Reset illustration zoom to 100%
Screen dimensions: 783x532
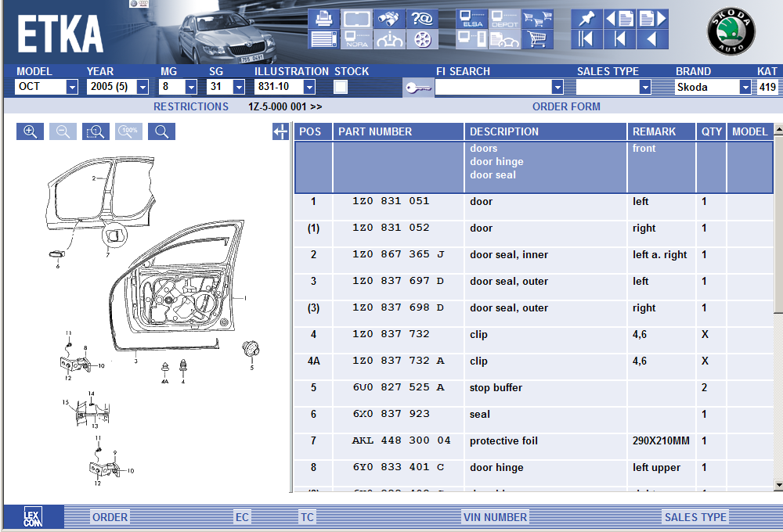click(129, 131)
